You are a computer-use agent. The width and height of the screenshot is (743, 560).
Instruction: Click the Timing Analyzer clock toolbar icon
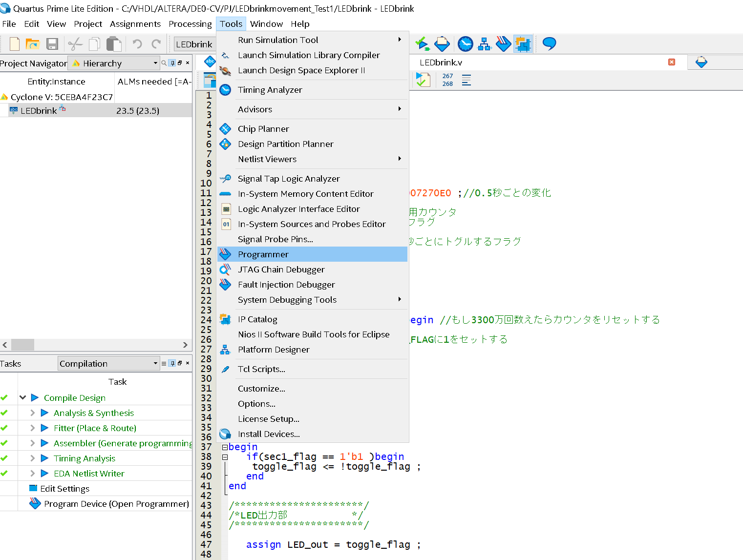(465, 44)
